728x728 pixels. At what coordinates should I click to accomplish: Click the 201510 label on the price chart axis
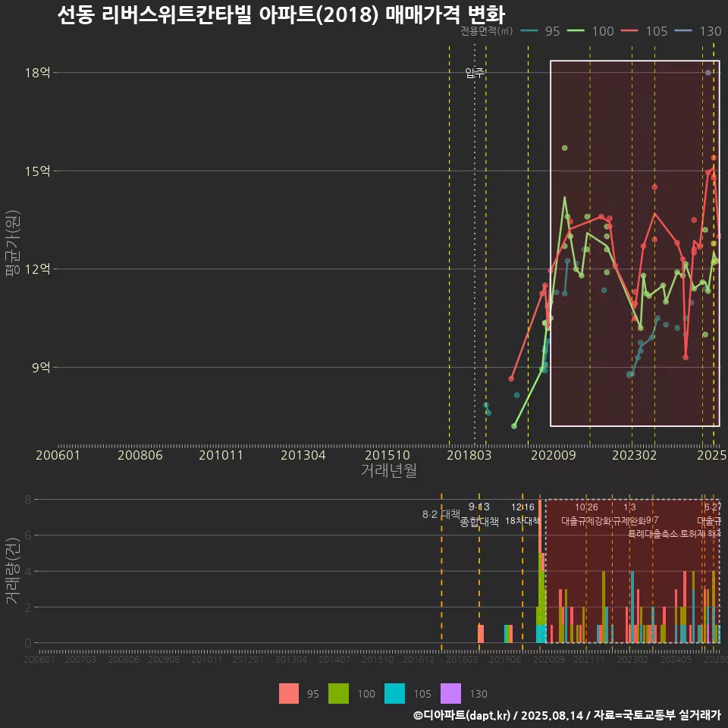tap(388, 455)
